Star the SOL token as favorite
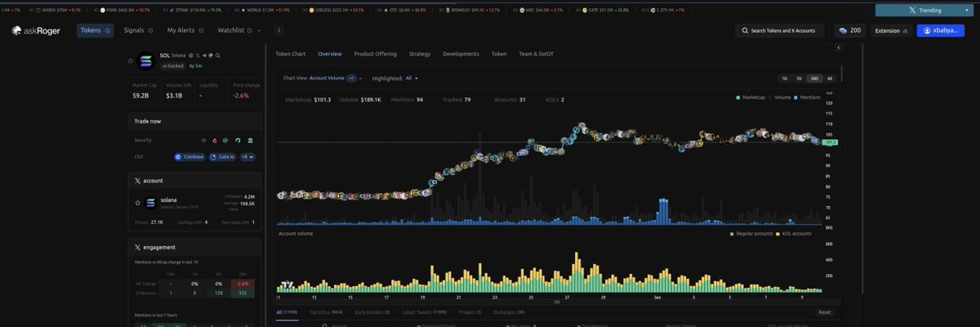The width and height of the screenshot is (980, 327). (x=131, y=60)
